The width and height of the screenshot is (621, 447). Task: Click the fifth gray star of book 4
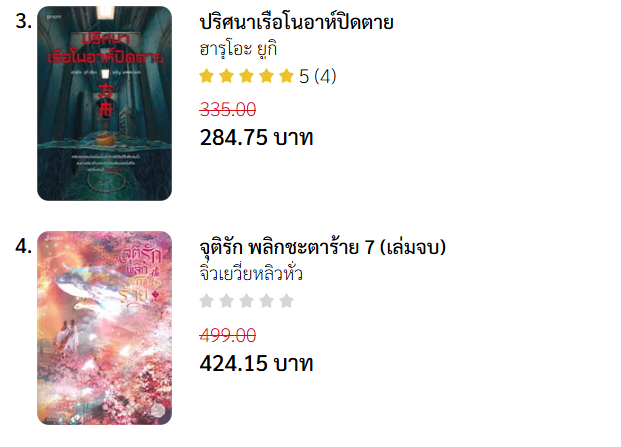[286, 301]
